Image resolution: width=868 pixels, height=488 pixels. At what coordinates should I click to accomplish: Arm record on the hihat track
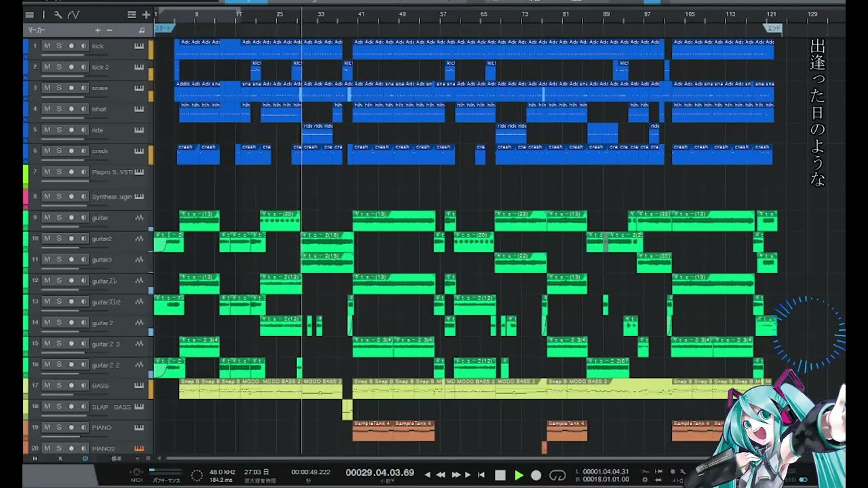71,109
